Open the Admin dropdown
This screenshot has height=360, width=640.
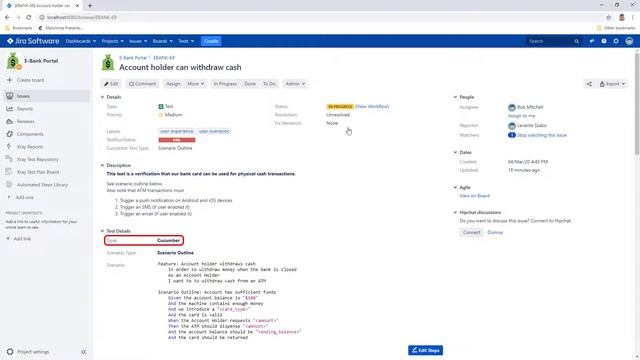(x=295, y=84)
